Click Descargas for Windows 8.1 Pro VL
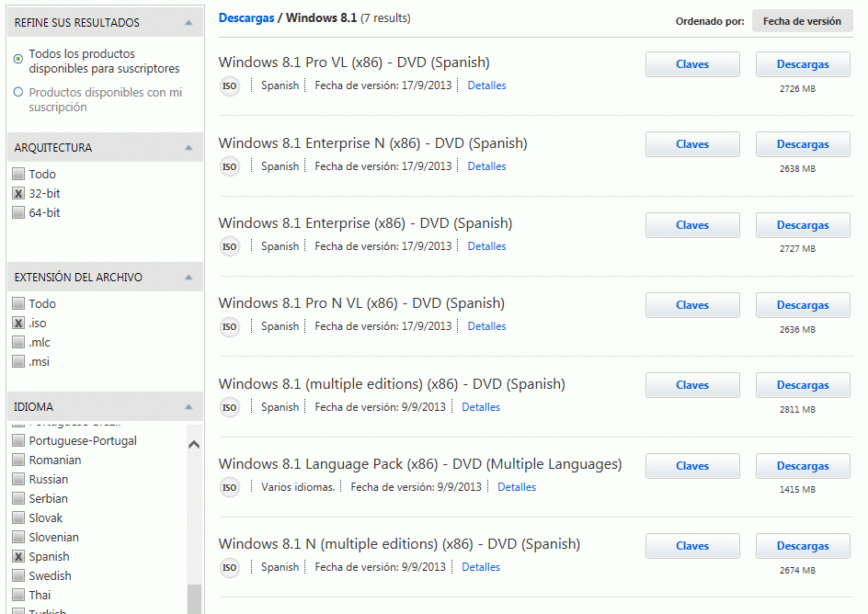This screenshot has width=868, height=614. [803, 64]
